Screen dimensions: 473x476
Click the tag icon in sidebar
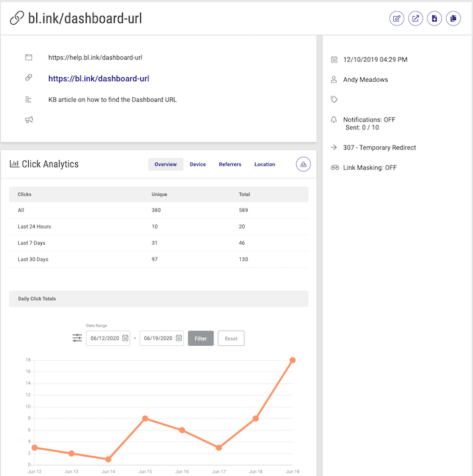(334, 99)
